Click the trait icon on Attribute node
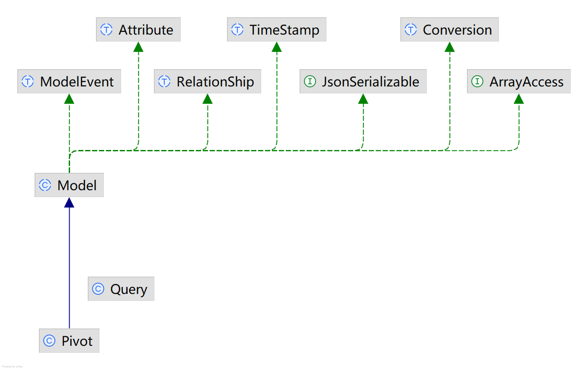The image size is (588, 370). [x=106, y=30]
